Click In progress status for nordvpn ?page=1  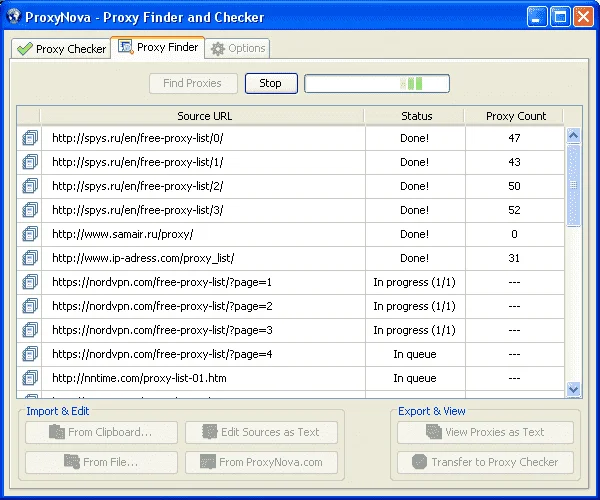(414, 282)
